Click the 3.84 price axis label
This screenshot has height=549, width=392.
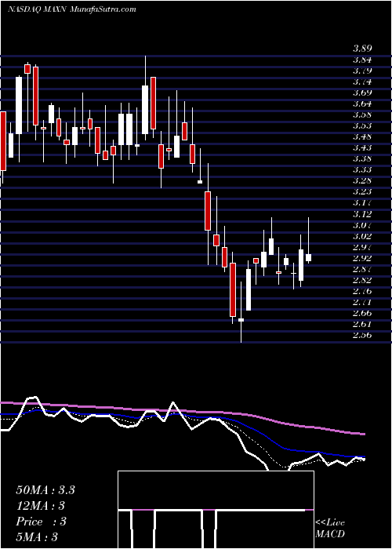point(362,60)
